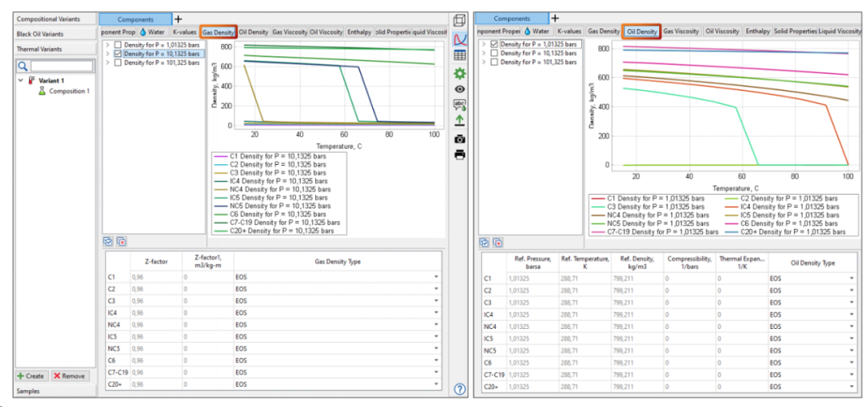Take a screenshot with the camera icon
The image size is (868, 407).
pyautogui.click(x=460, y=138)
